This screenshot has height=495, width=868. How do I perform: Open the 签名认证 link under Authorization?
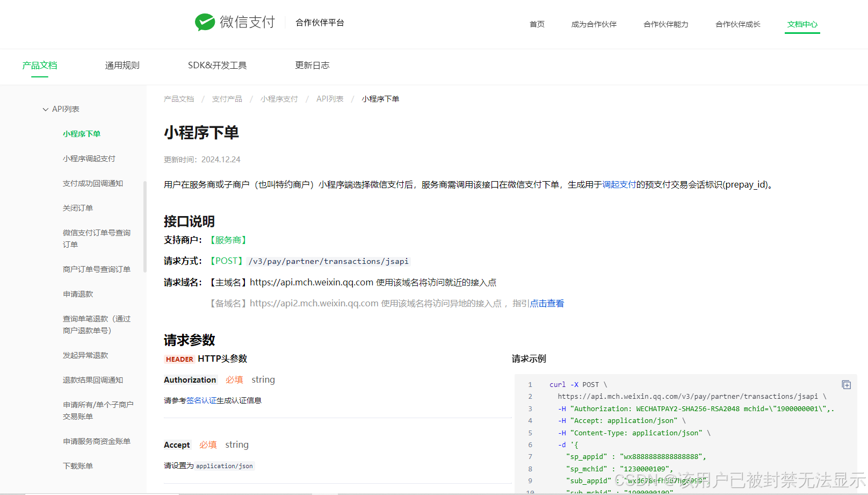pos(201,400)
